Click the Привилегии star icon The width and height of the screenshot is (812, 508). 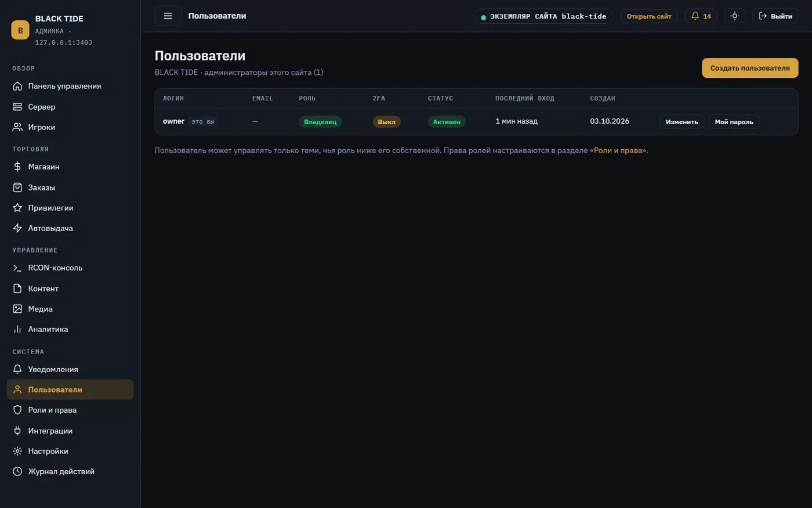click(x=17, y=208)
